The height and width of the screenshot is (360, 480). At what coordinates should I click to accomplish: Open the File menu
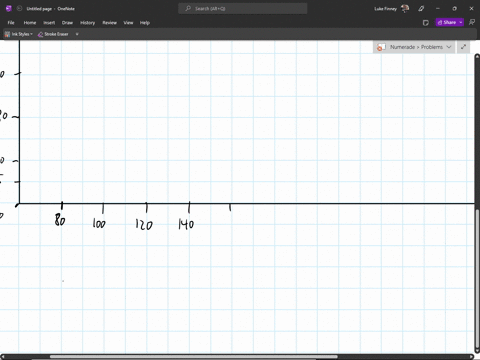click(x=11, y=23)
